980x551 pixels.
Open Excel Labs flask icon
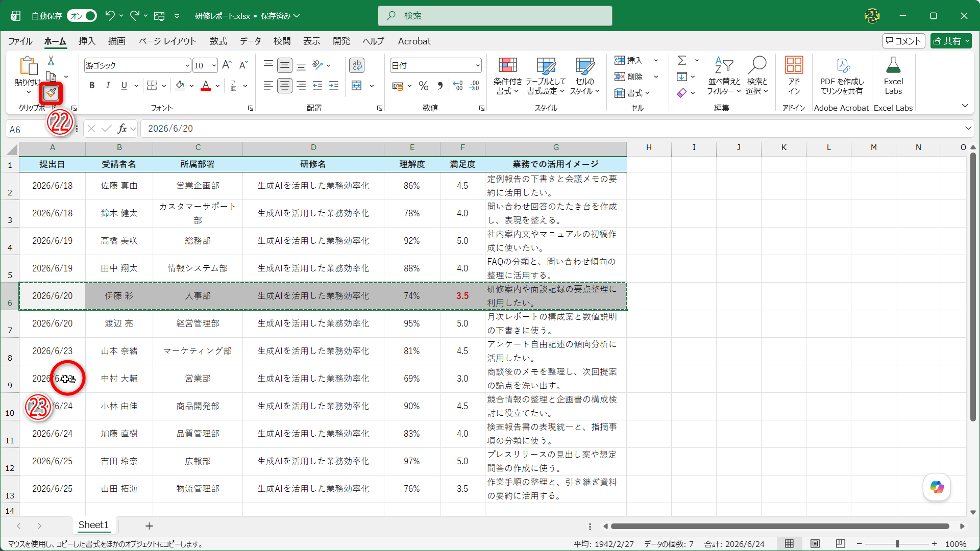point(893,75)
